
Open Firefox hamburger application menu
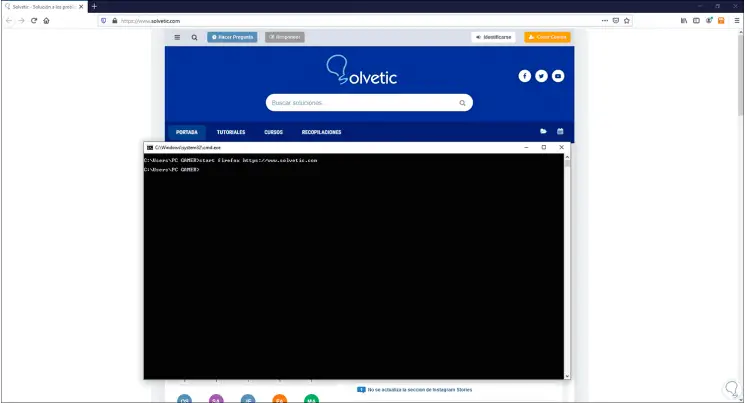point(737,20)
